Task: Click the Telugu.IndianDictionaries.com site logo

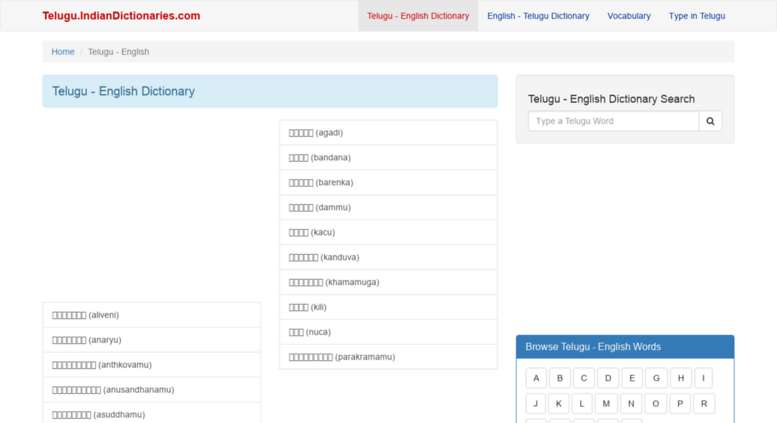Action: tap(121, 16)
